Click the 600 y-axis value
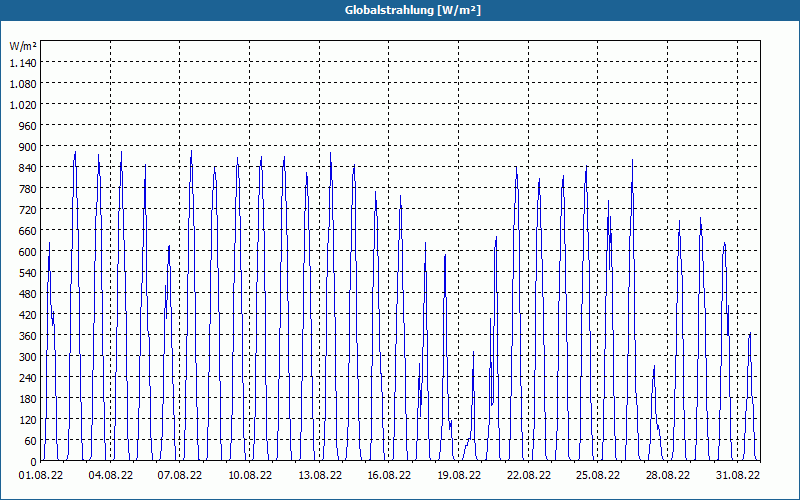The width and height of the screenshot is (800, 500). 28,252
